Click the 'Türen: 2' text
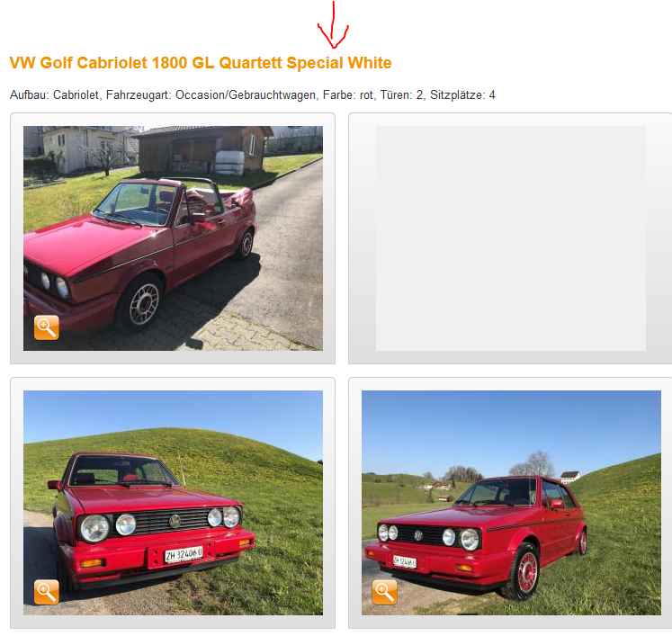The height and width of the screenshot is (636, 672). click(x=401, y=94)
